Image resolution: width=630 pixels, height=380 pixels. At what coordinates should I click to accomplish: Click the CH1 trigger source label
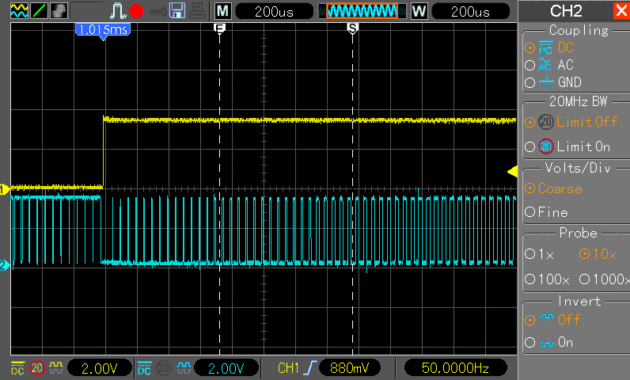point(288,368)
